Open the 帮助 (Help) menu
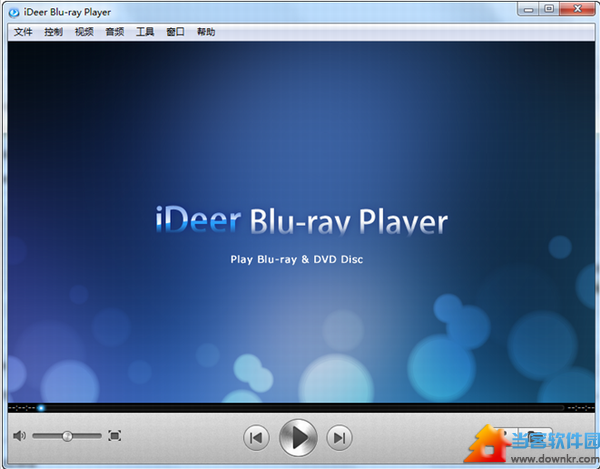 coord(206,32)
